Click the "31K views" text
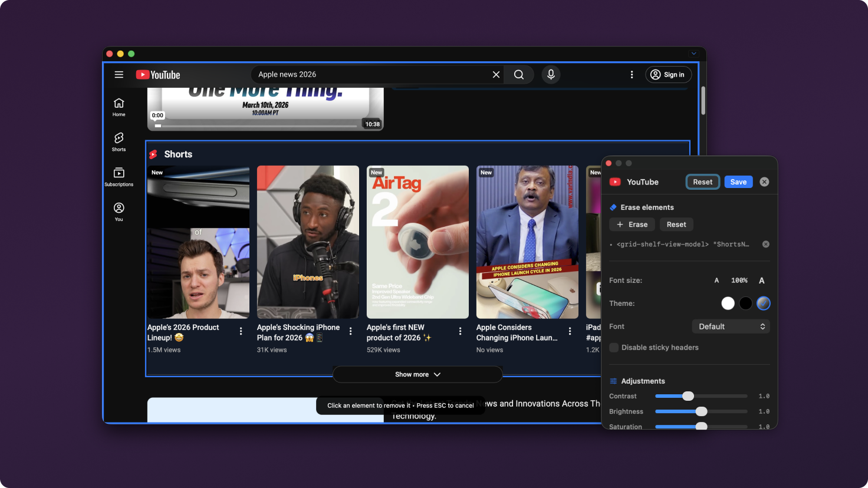868x488 pixels. coord(272,350)
